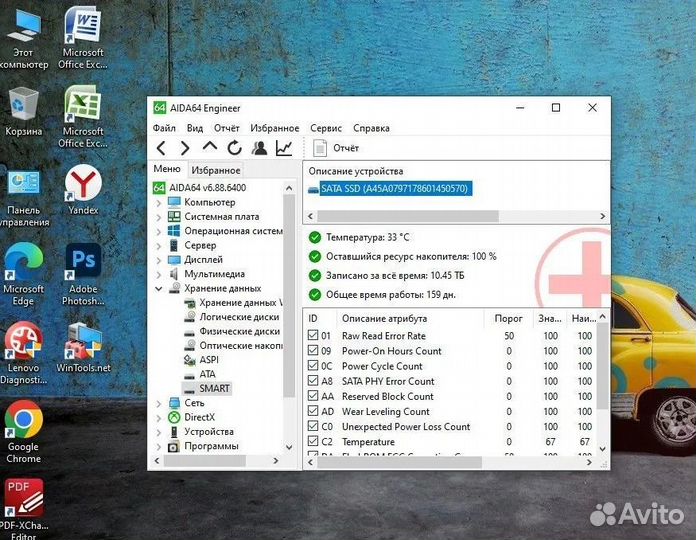Viewport: 696px width, 540px height.
Task: Uncheck the Raw Read Error Rate checkbox
Action: click(313, 335)
